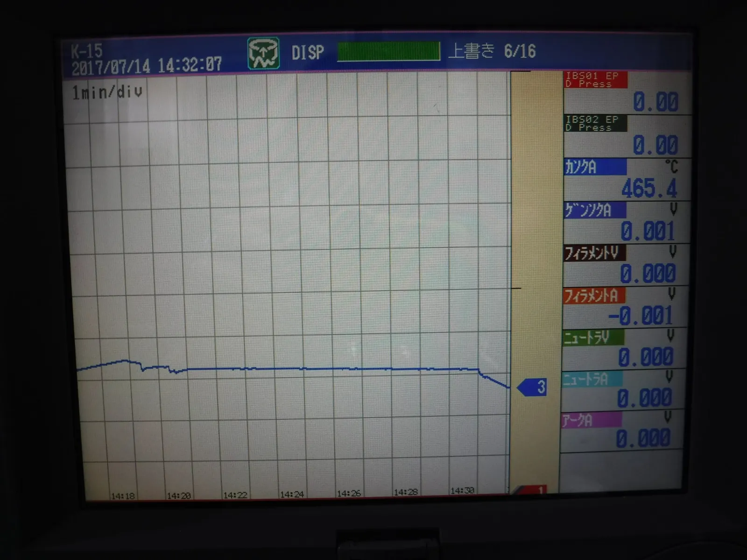The height and width of the screenshot is (560, 747).
Task: Click the 14:18 time axis label
Action: pyautogui.click(x=123, y=496)
